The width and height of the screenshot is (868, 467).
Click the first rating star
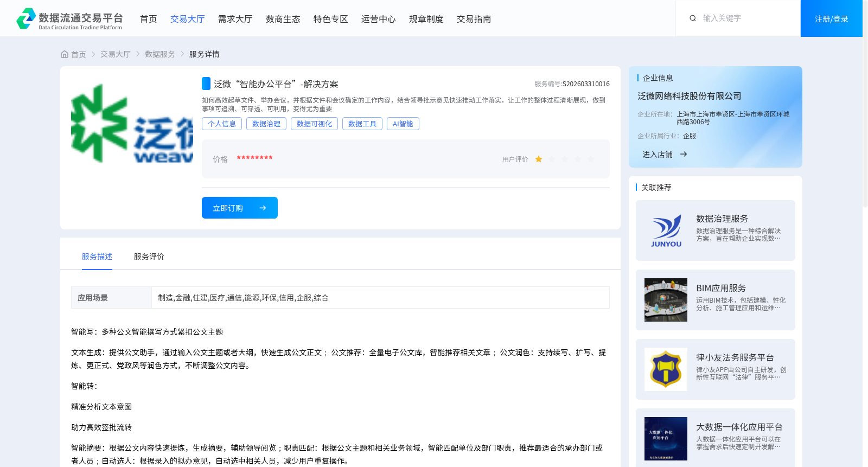[539, 159]
